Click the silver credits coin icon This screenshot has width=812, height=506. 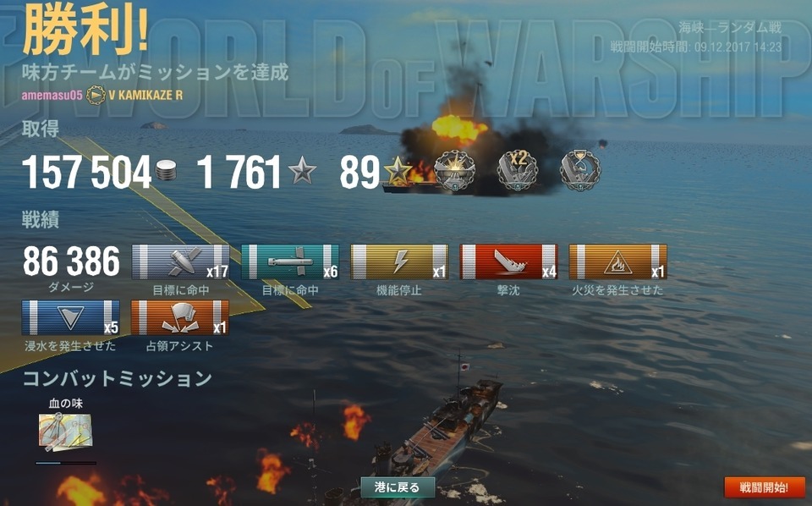click(x=166, y=170)
